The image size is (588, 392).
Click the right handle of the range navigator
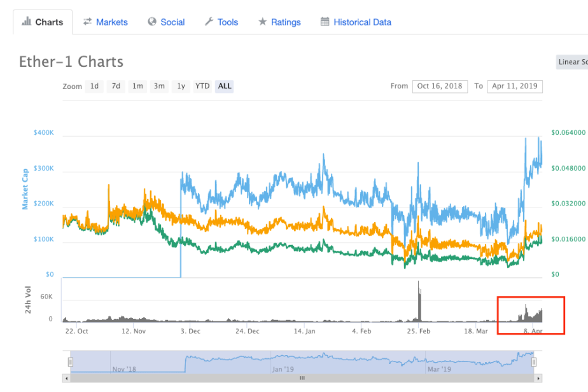(x=534, y=362)
